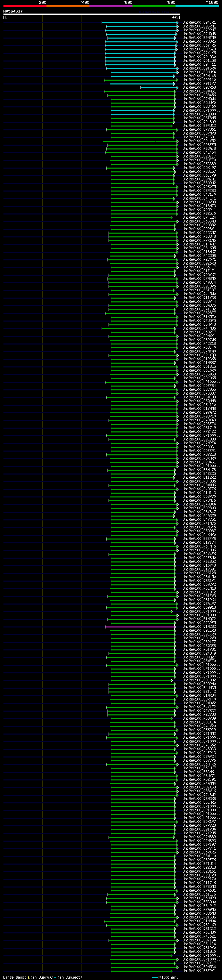Click the UniRef100_A1HN04 label
Viewport: 222px width, 980px height.
[x=199, y=921]
